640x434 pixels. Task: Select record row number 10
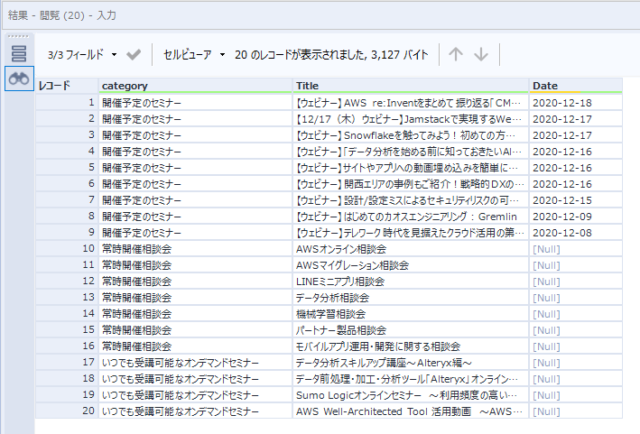pyautogui.click(x=66, y=248)
